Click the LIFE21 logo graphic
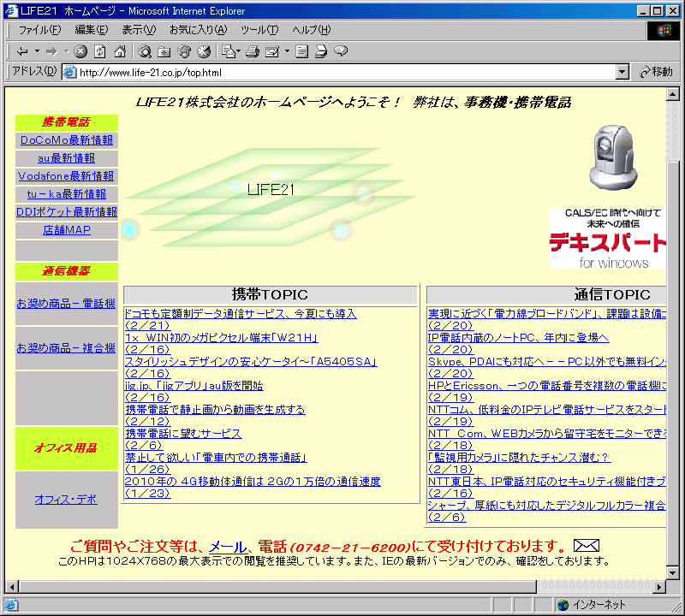The width and height of the screenshot is (685, 616). click(270, 198)
